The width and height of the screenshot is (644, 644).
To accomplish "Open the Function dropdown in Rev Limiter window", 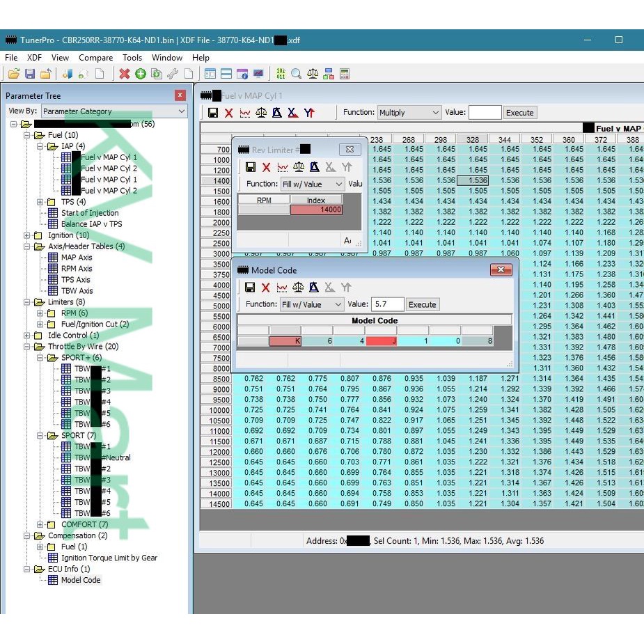I will click(x=312, y=184).
